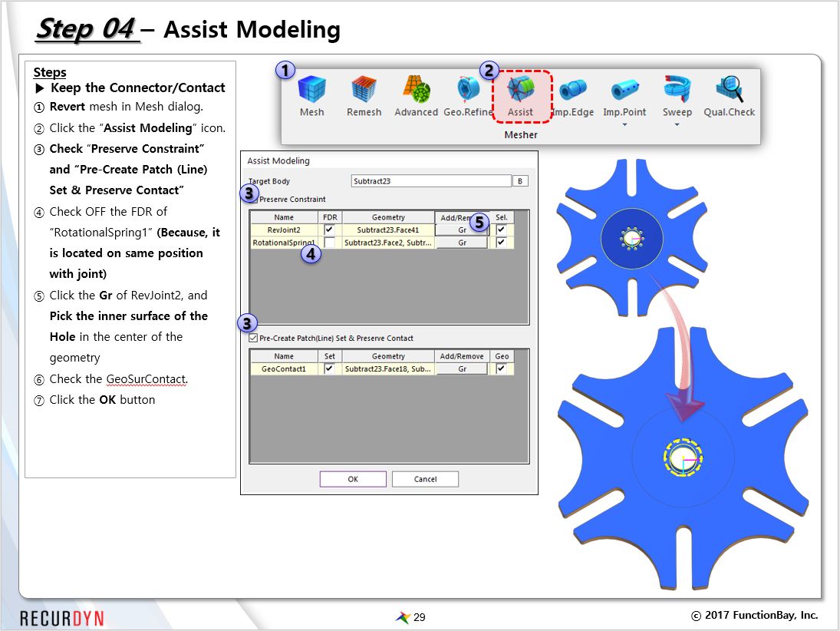840x631 pixels.
Task: Click the Target Body input field
Action: (x=430, y=182)
